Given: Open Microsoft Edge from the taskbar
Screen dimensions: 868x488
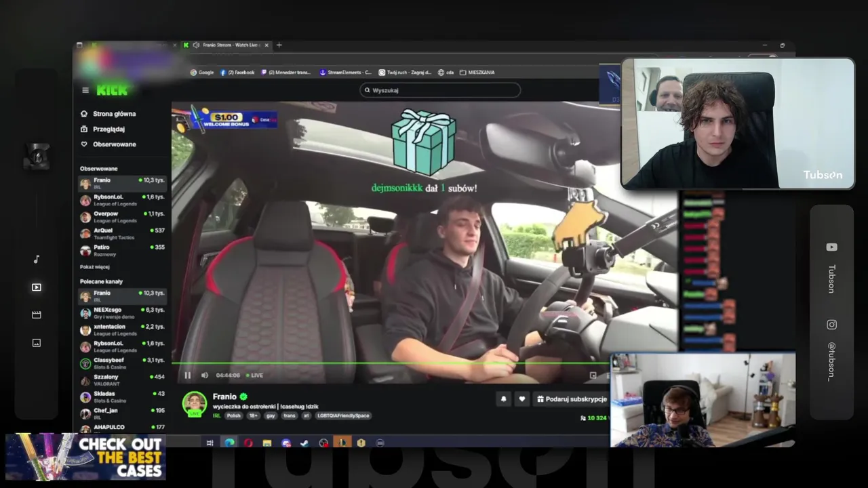Looking at the screenshot, I should pyautogui.click(x=230, y=443).
